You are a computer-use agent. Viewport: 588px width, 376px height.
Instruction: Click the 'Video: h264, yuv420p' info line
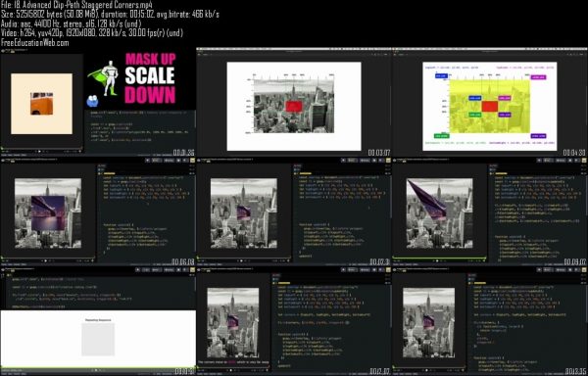pyautogui.click(x=92, y=33)
